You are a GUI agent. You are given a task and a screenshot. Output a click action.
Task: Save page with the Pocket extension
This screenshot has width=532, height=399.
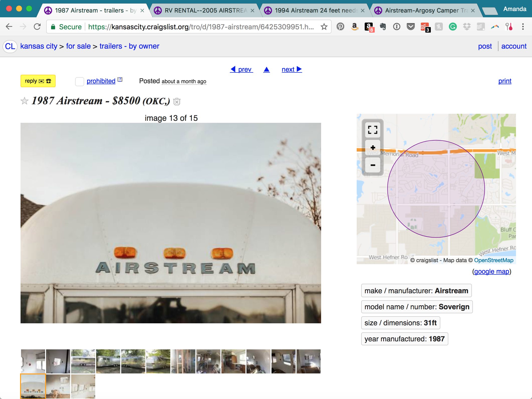[x=411, y=27]
